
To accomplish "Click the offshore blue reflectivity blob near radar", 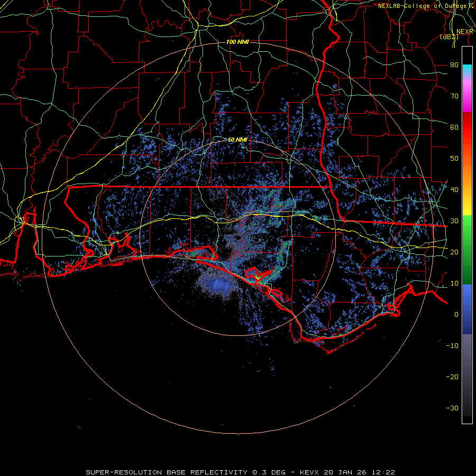I will pyautogui.click(x=218, y=285).
